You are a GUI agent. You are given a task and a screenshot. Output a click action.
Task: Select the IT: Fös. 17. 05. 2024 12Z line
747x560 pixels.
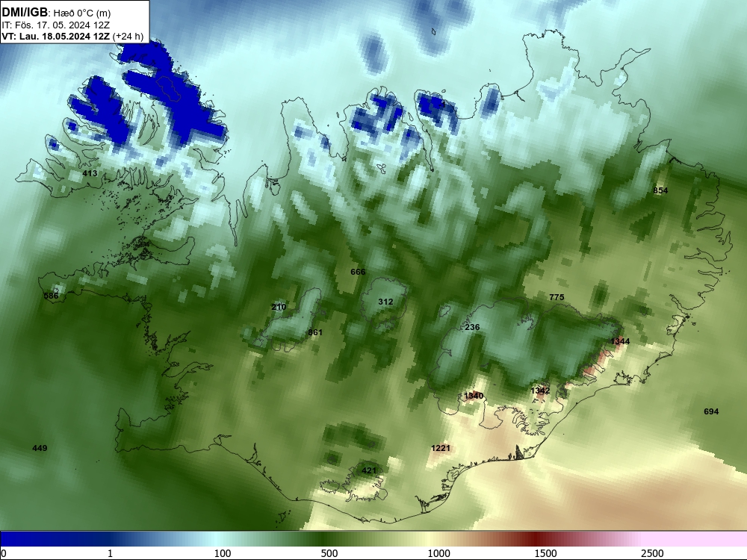point(56,25)
